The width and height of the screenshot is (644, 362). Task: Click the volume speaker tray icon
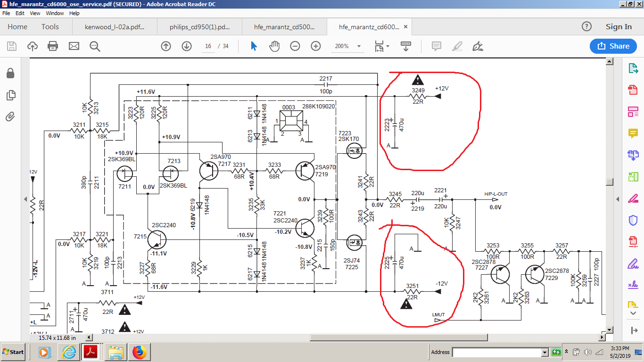click(x=588, y=352)
